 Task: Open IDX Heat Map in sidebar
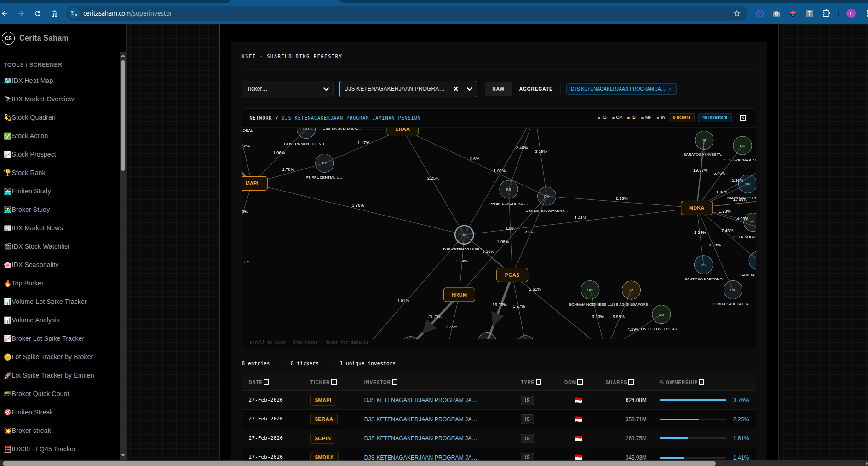point(32,81)
